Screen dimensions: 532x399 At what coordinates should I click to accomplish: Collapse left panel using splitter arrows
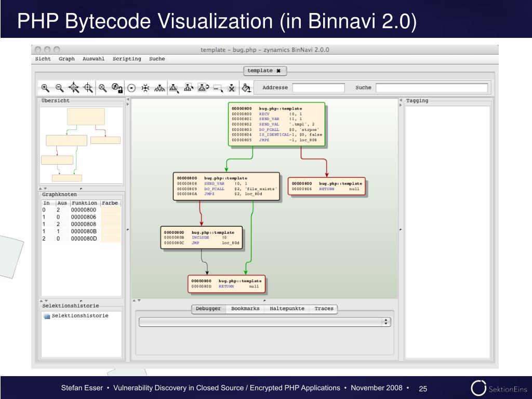click(128, 102)
